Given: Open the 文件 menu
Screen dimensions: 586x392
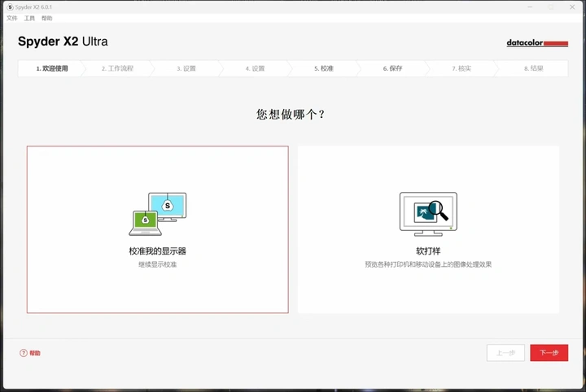Looking at the screenshot, I should coord(12,18).
